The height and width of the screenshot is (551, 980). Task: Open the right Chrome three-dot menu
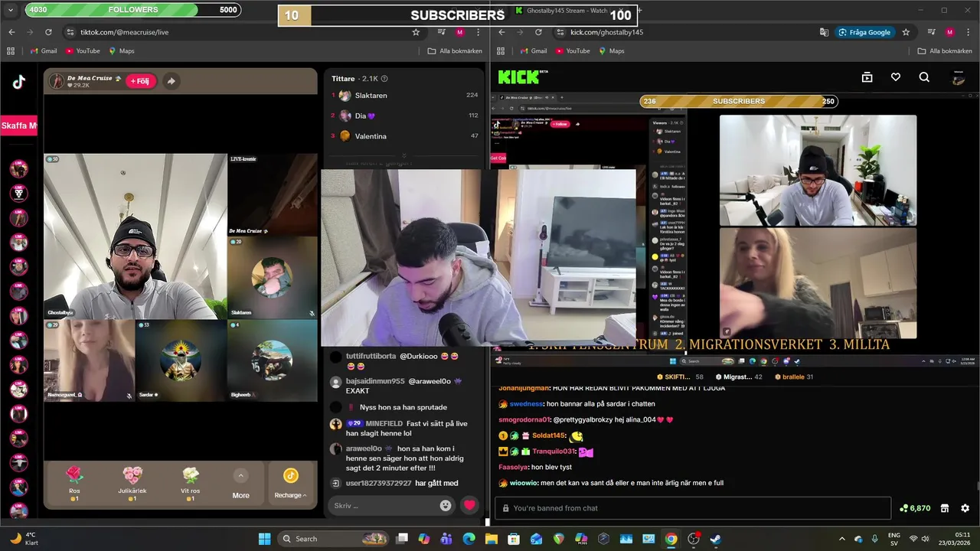[x=968, y=32]
